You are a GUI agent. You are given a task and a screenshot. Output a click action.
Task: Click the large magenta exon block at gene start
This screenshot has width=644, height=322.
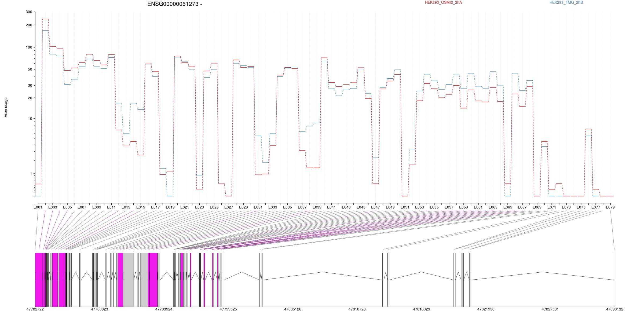(39, 280)
